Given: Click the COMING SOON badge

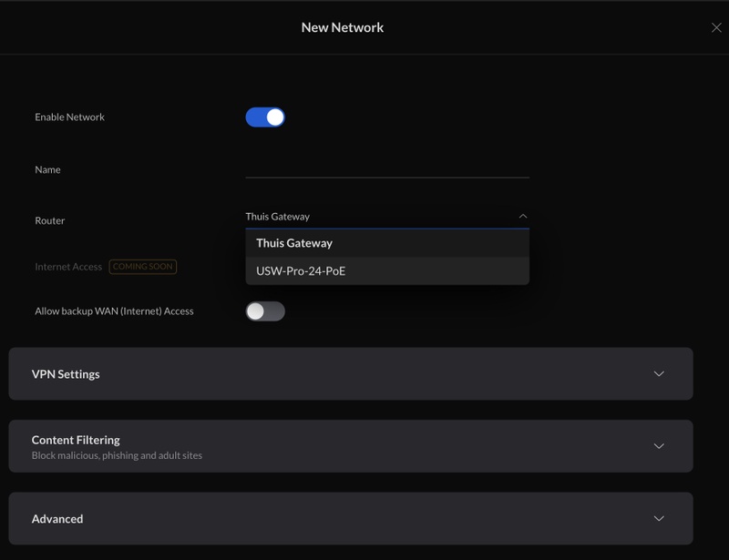Looking at the screenshot, I should 143,267.
